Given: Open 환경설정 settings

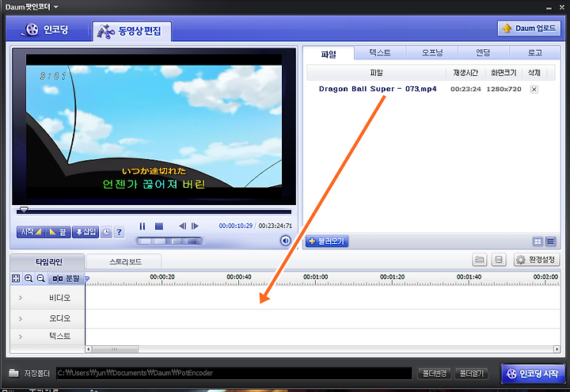Looking at the screenshot, I should pyautogui.click(x=537, y=260).
